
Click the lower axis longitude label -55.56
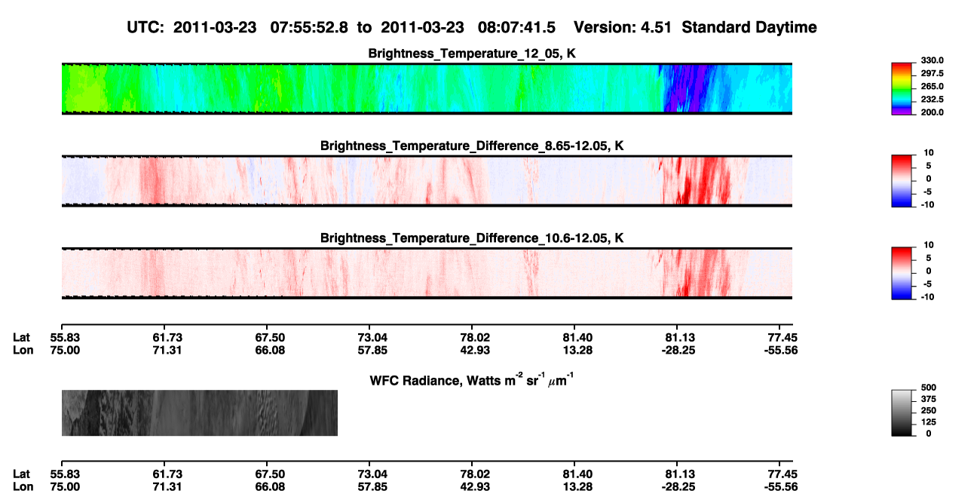click(x=779, y=487)
